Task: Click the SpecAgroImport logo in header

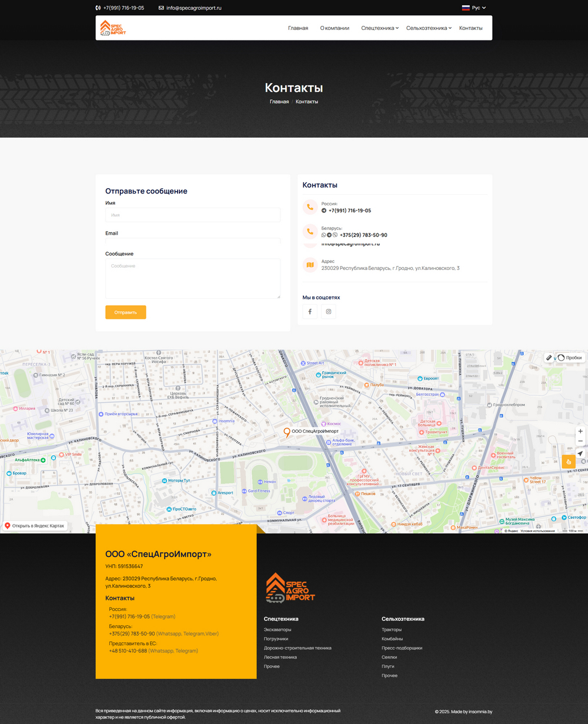Action: (x=113, y=28)
